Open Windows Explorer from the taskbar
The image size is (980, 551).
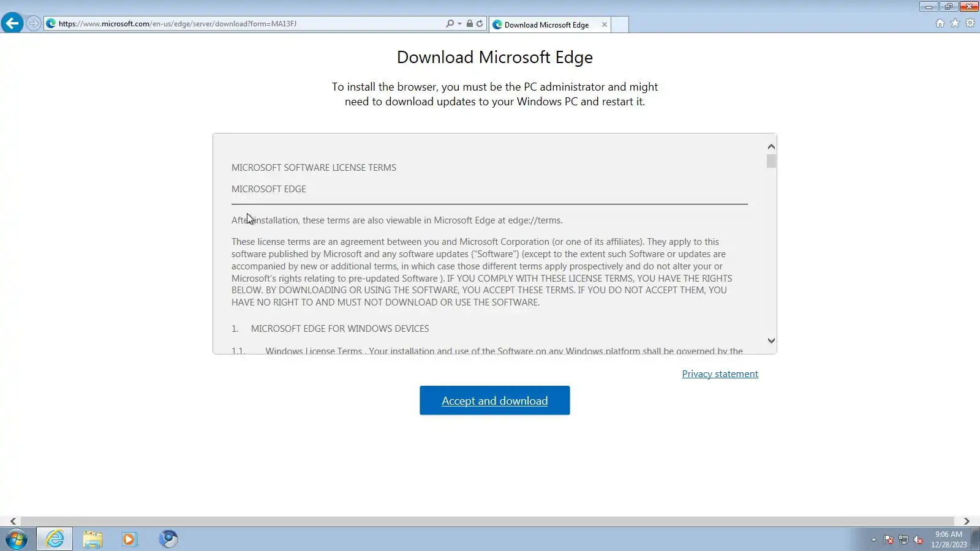92,539
